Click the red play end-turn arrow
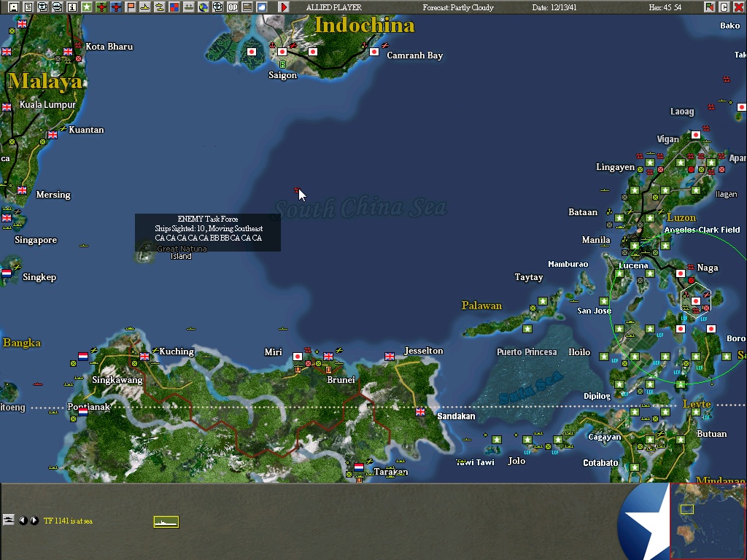The image size is (747, 560). pos(284,7)
